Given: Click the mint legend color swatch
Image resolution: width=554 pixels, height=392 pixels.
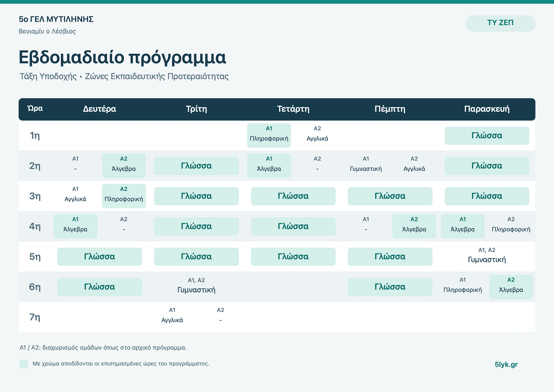Looking at the screenshot, I should 24,364.
